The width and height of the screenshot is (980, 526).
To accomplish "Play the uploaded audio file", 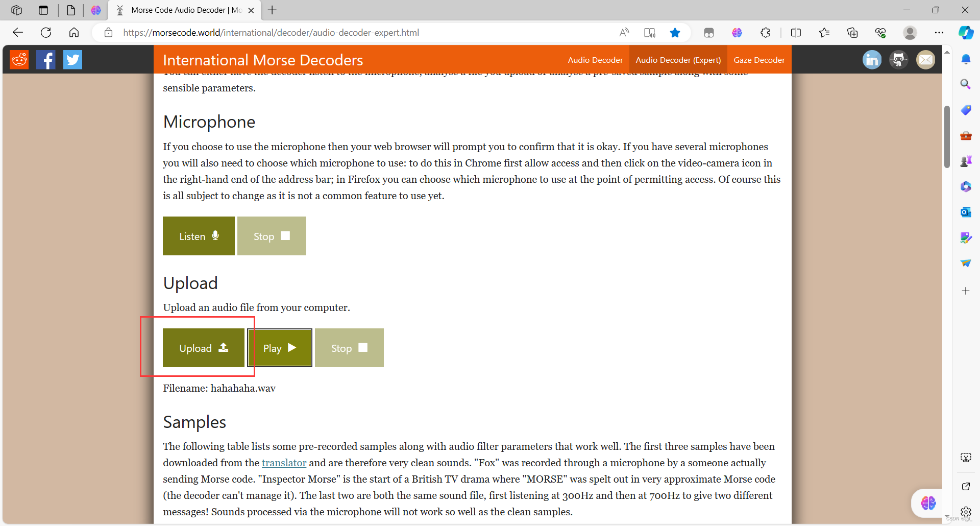I will 280,348.
